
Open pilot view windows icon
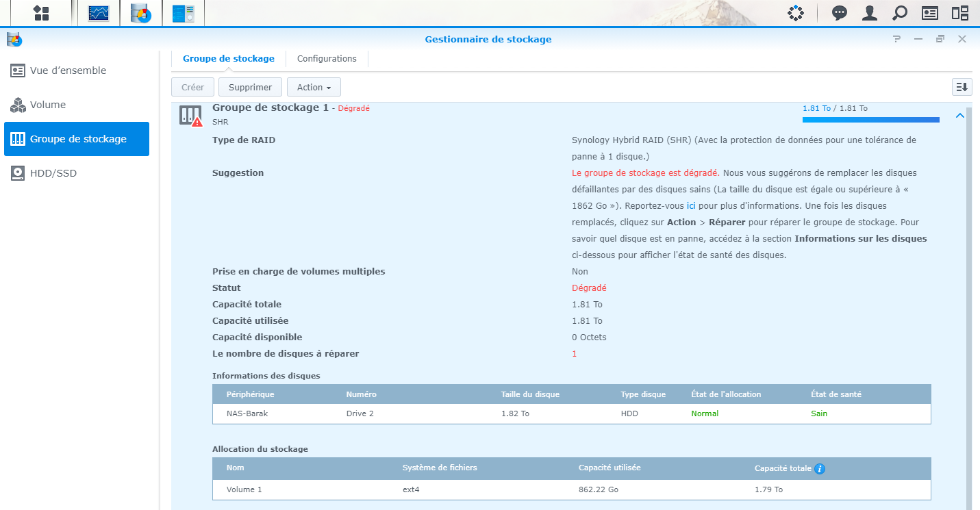[x=960, y=13]
